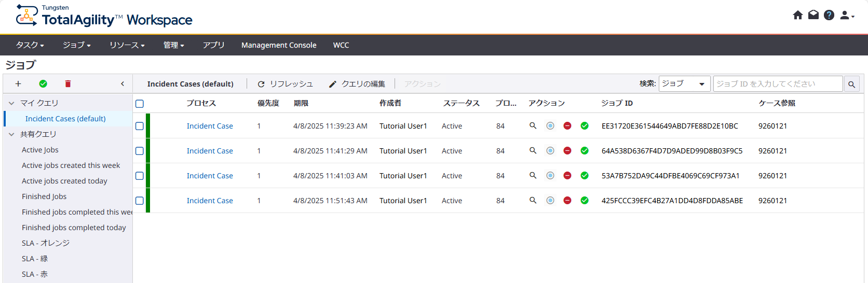View job EE31720E details magnifier icon

[x=533, y=125]
